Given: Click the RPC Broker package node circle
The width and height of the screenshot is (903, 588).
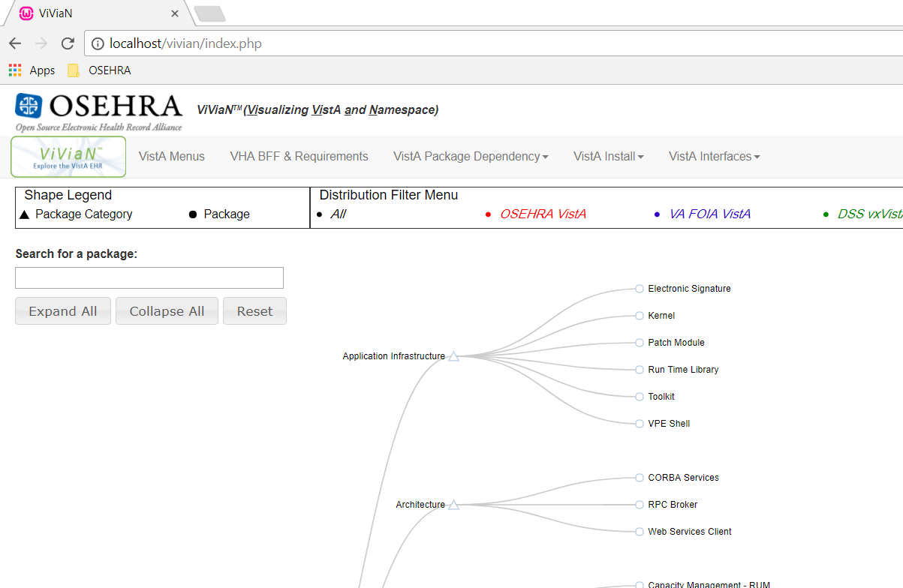Looking at the screenshot, I should pyautogui.click(x=640, y=505).
